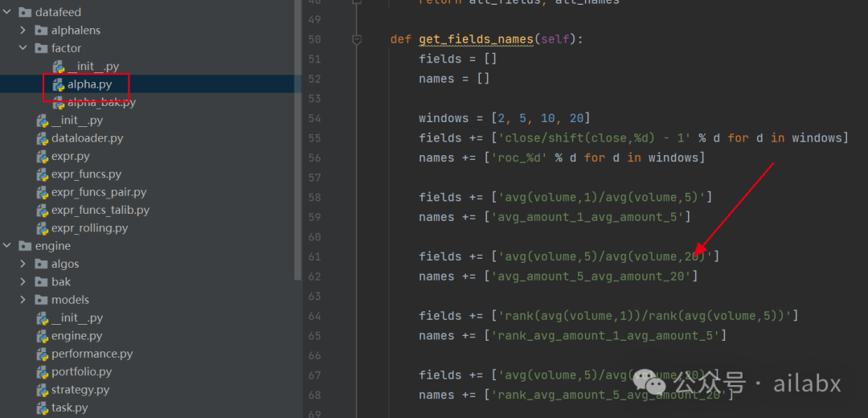Click the expr_funcs_pair.py file icon
The width and height of the screenshot is (868, 418).
pos(42,192)
